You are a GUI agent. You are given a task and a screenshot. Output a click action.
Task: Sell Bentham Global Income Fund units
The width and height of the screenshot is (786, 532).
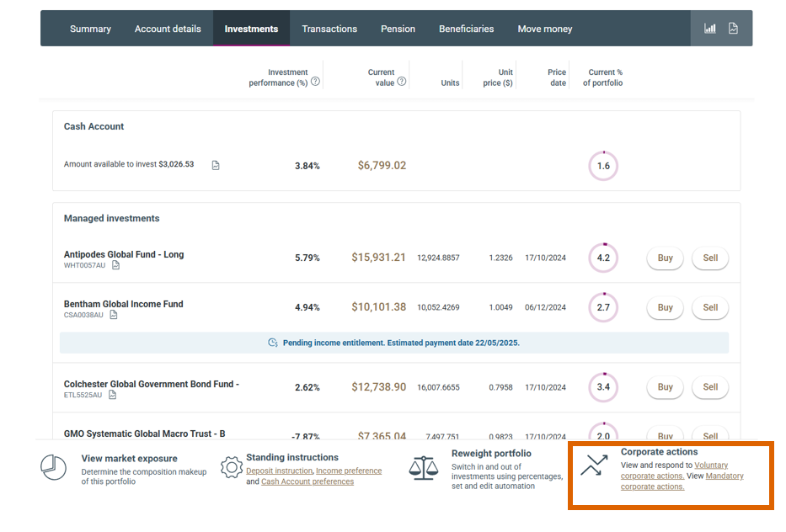point(710,307)
